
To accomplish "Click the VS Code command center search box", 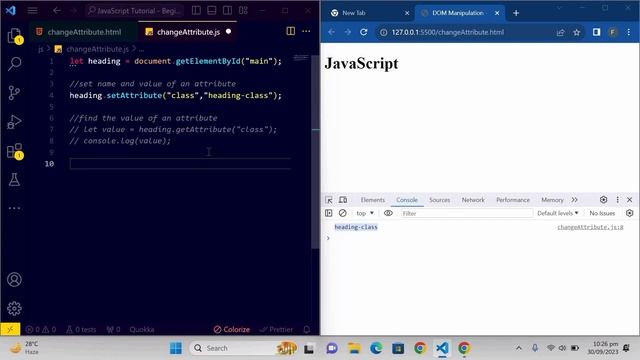I will pos(134,11).
